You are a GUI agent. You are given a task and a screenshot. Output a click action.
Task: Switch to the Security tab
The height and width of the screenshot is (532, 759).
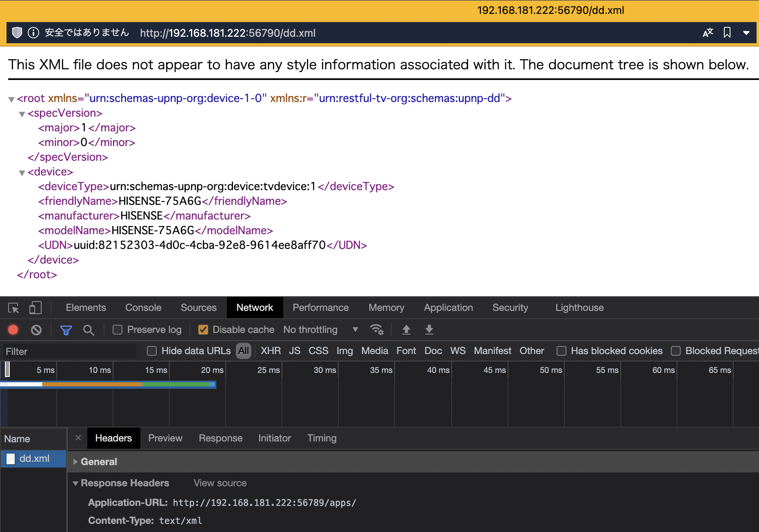point(510,308)
